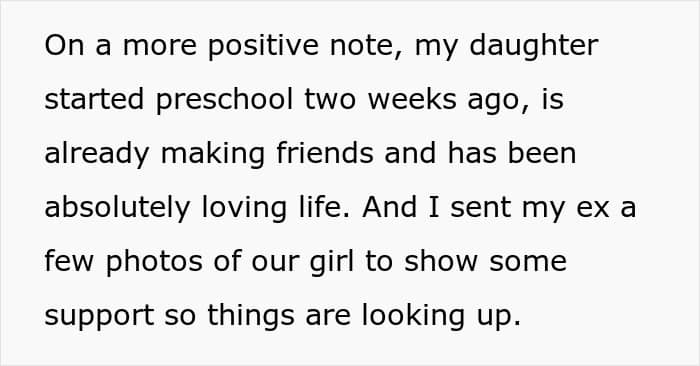Click the word "making"
Image resolution: width=700 pixels, height=366 pixels.
tap(212, 154)
